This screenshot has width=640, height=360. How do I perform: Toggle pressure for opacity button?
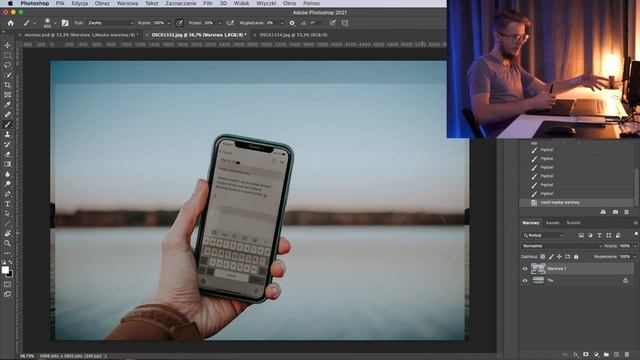pos(179,23)
